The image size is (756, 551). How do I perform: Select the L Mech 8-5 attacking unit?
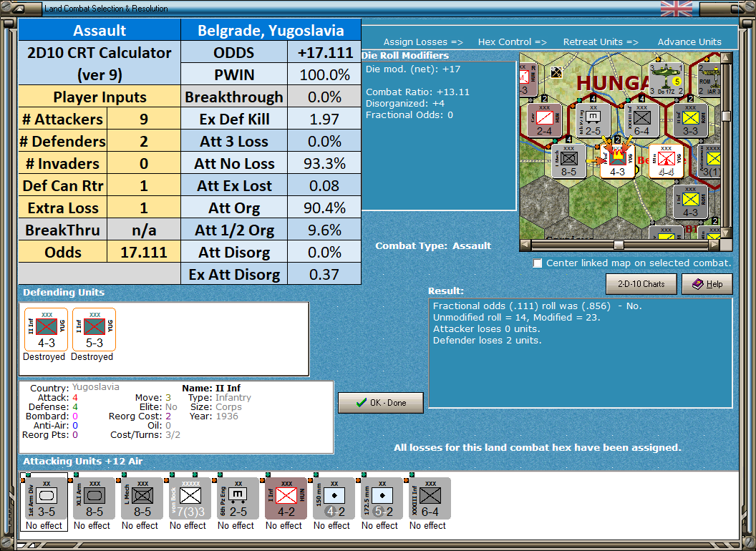[142, 499]
